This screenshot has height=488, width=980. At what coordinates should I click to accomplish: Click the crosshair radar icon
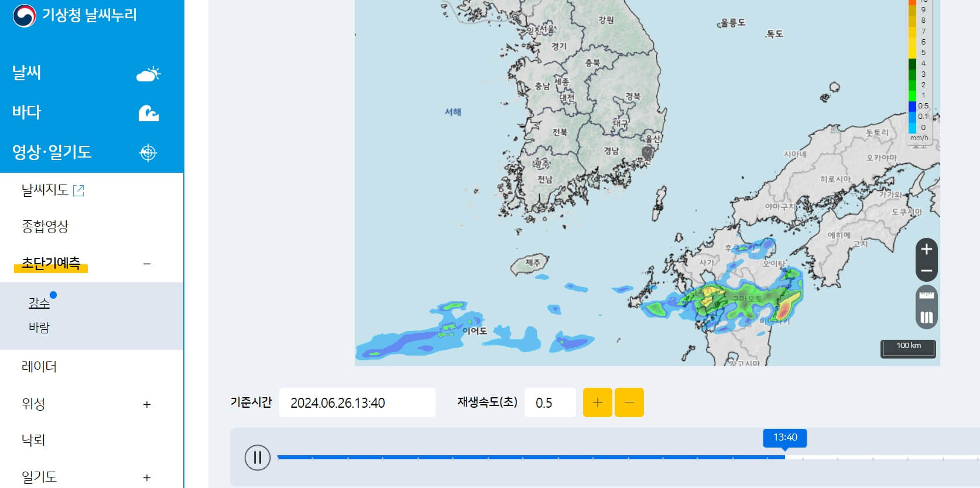148,153
